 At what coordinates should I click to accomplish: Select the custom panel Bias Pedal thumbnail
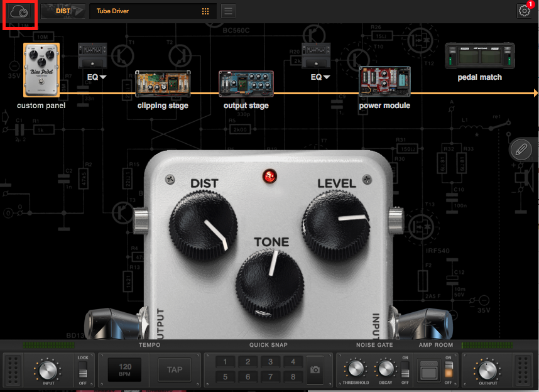pyautogui.click(x=41, y=70)
